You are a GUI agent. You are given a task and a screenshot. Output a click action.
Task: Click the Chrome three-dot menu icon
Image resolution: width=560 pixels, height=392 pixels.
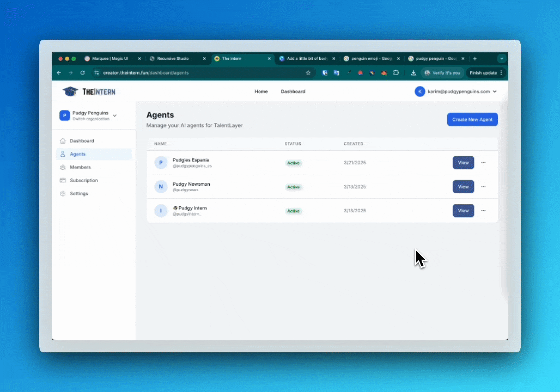[501, 73]
